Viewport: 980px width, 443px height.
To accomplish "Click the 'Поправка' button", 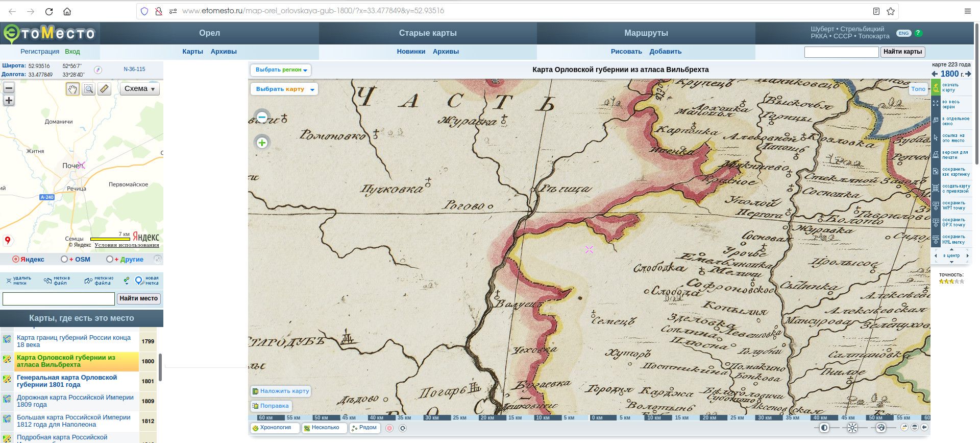I will 271,406.
